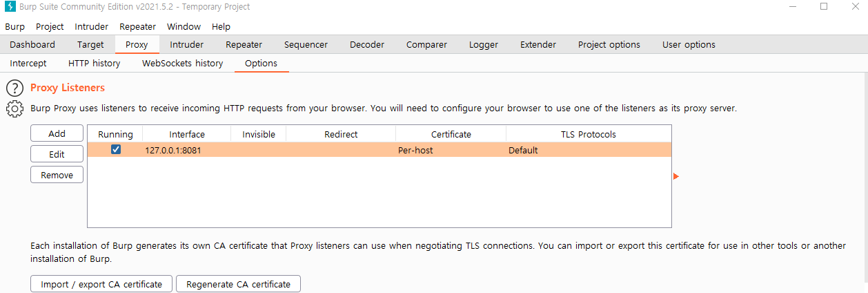This screenshot has width=868, height=293.
Task: Open the Decoder tab
Action: point(366,45)
